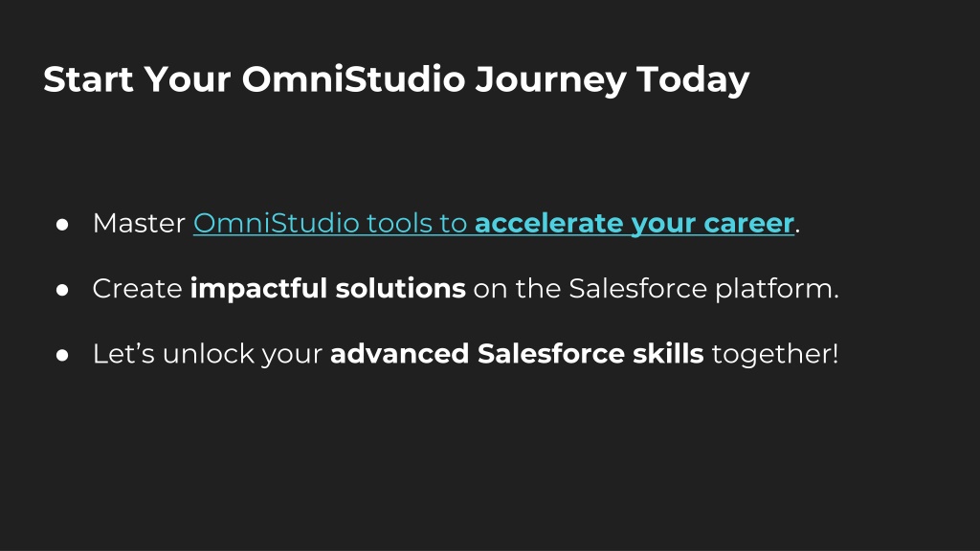The width and height of the screenshot is (980, 551).
Task: Click the word 'Journey' in the title
Action: pyautogui.click(x=550, y=80)
